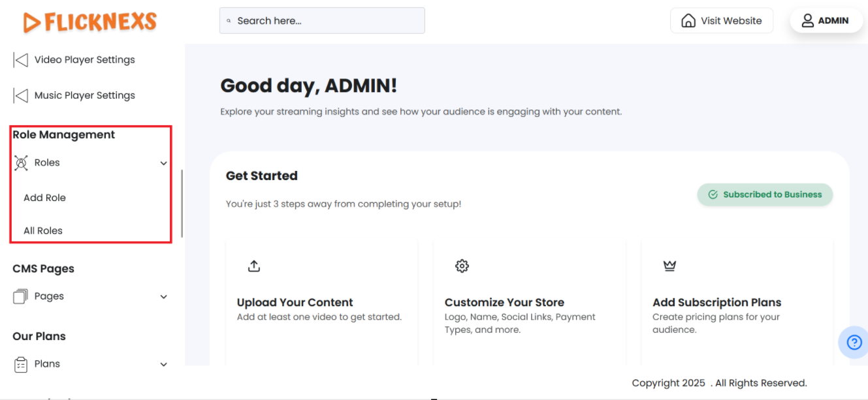Click the Pages icon in sidebar
Image resolution: width=868 pixels, height=400 pixels.
click(x=21, y=296)
